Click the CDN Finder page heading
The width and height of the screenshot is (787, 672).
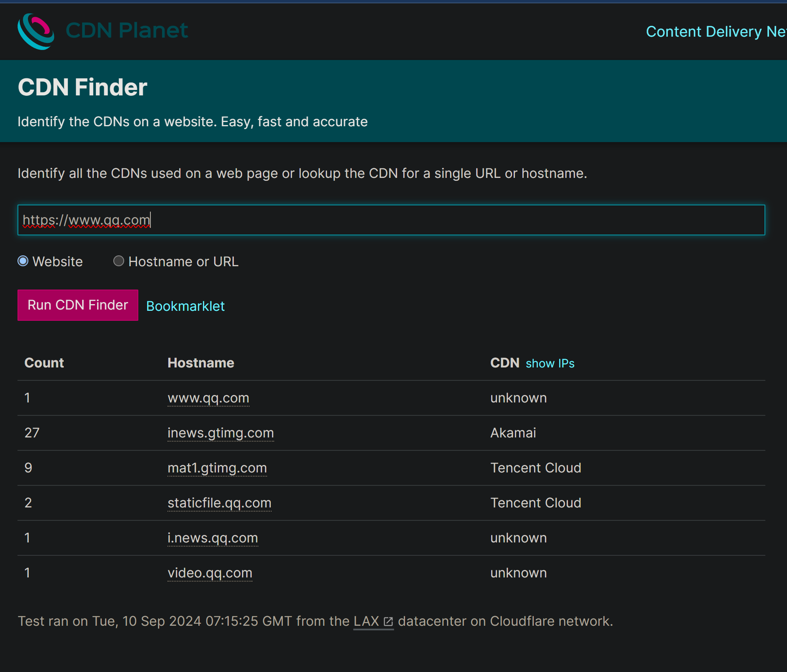click(82, 87)
